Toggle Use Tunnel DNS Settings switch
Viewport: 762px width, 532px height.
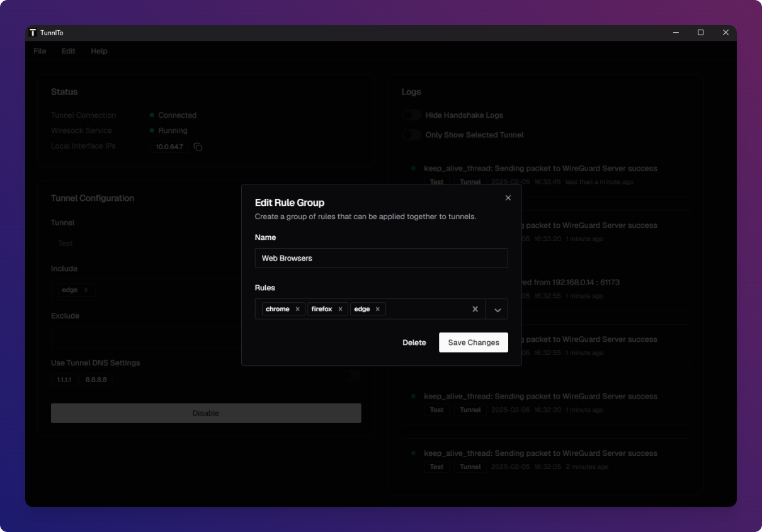coord(351,375)
